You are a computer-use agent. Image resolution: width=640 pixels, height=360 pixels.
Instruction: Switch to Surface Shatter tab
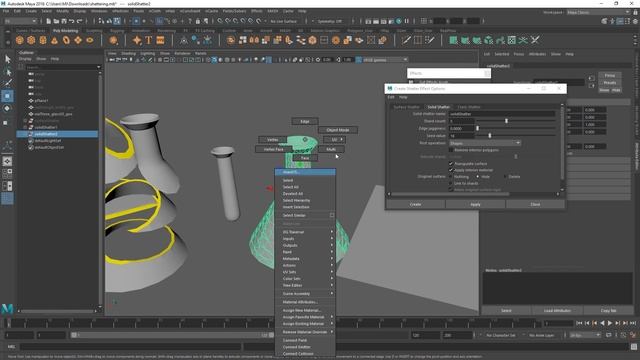407,107
